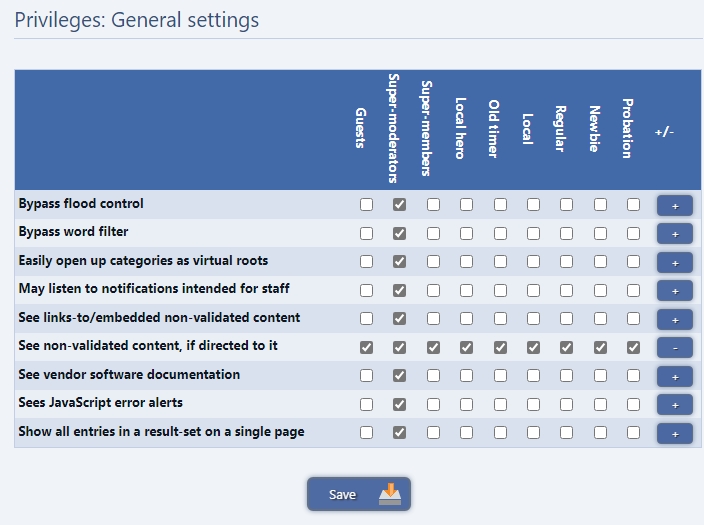Tick Show all entries for Regular

pos(566,433)
